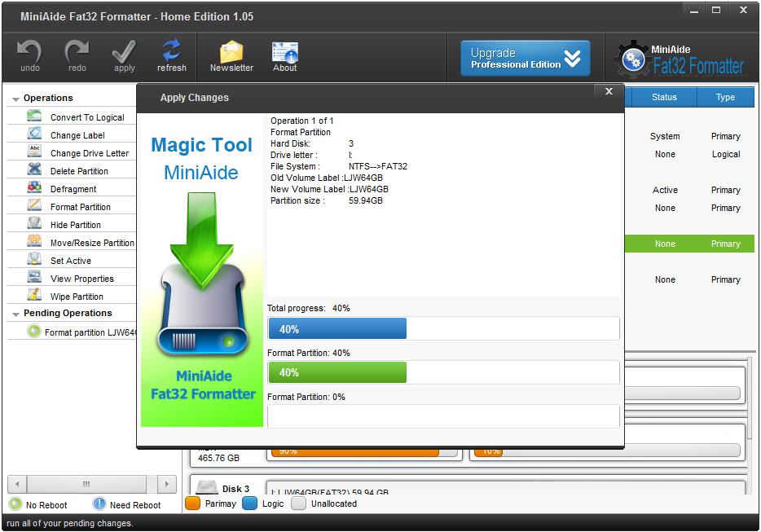Click the Active status cell

(665, 190)
